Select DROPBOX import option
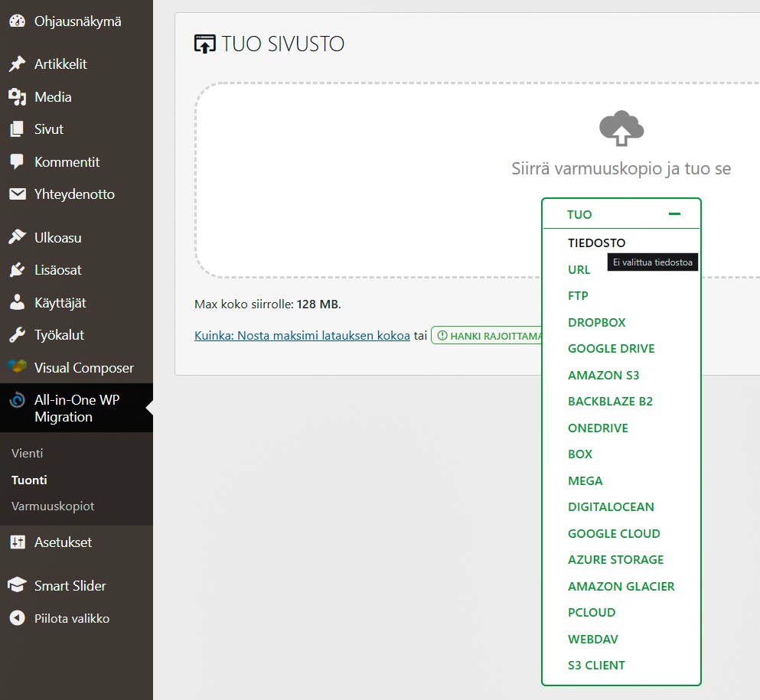Viewport: 760px width, 700px height. click(x=597, y=323)
